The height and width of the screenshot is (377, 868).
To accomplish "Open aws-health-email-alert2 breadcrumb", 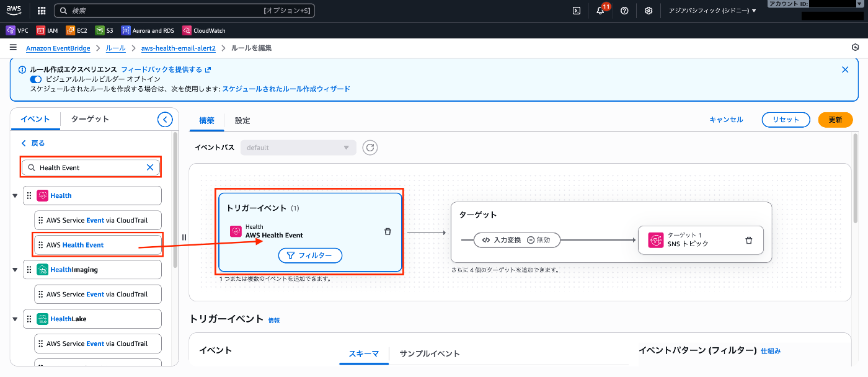I will click(x=179, y=48).
